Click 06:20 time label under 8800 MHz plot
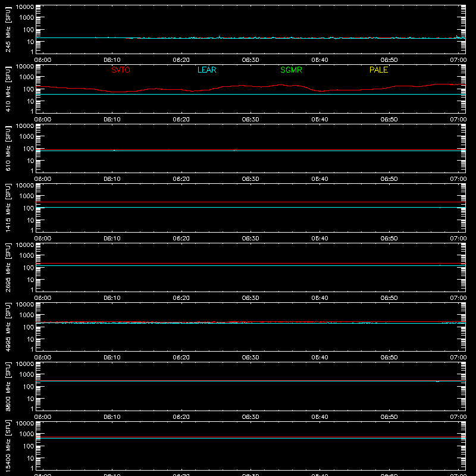Screen dimensions: 476x476 click(181, 417)
